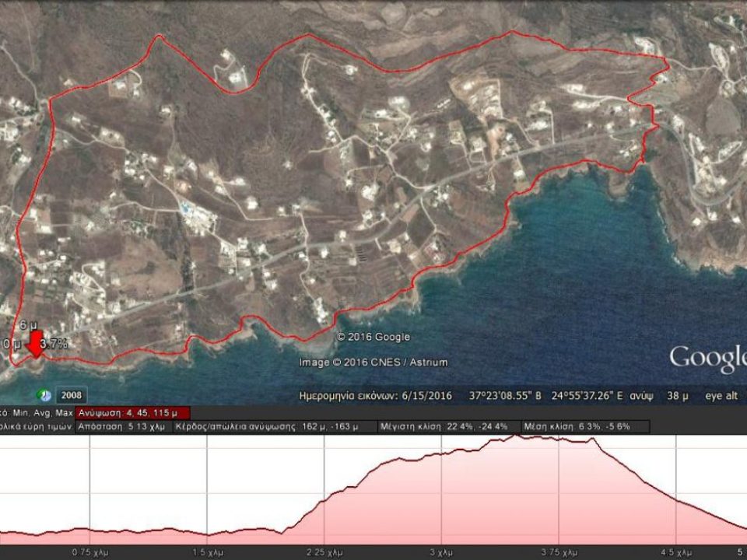Viewport: 747px width, 560px height.
Task: Click the '3.75 χλμ' axis label
Action: tap(559, 552)
